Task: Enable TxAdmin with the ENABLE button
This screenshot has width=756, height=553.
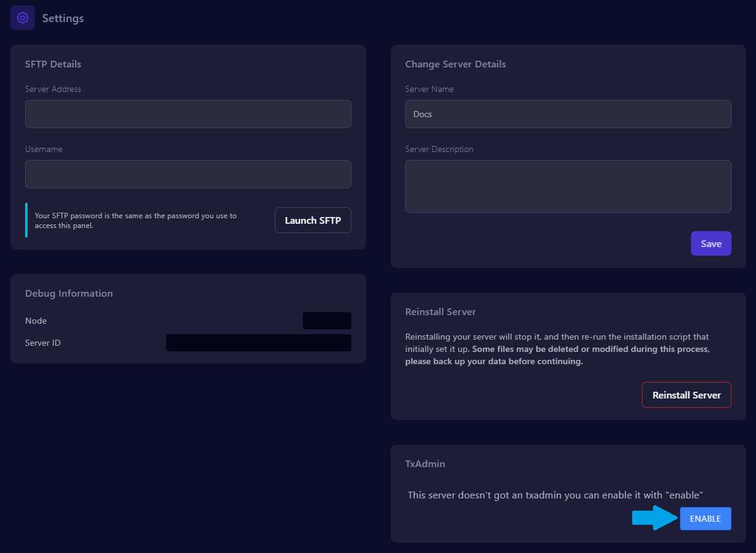Action: 705,519
